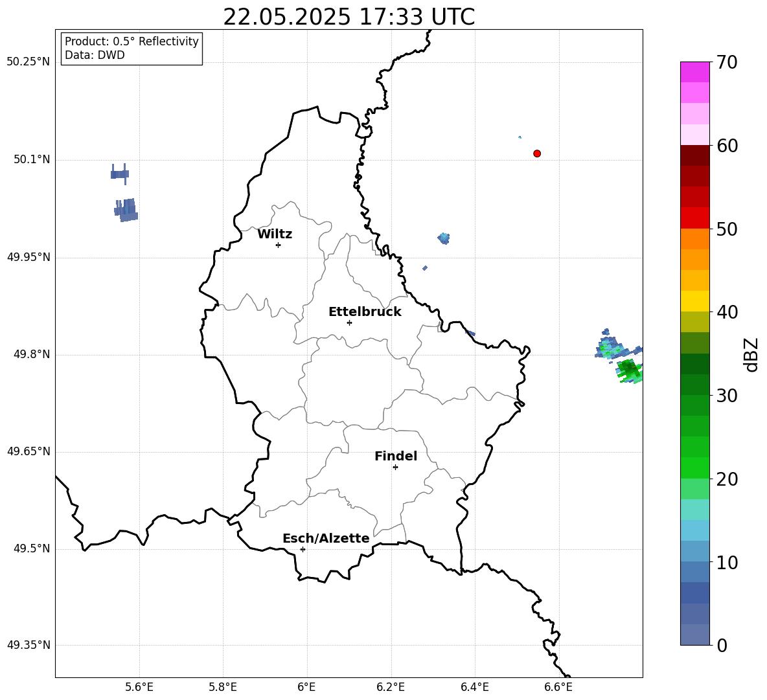The height and width of the screenshot is (700, 767).
Task: Click the 6°E longitude label
Action: 306,687
